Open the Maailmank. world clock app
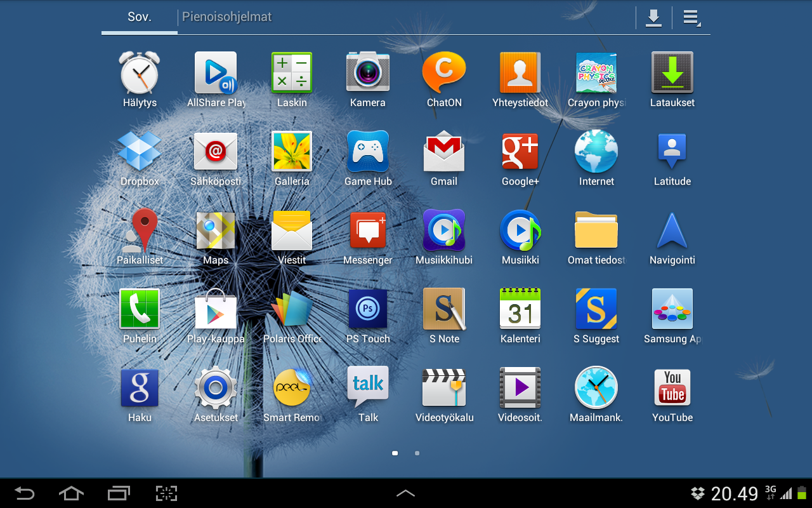This screenshot has height=508, width=812. [596, 395]
